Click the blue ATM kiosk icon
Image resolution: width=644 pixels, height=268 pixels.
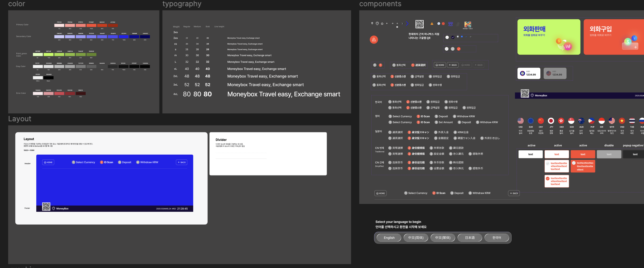pos(450,24)
